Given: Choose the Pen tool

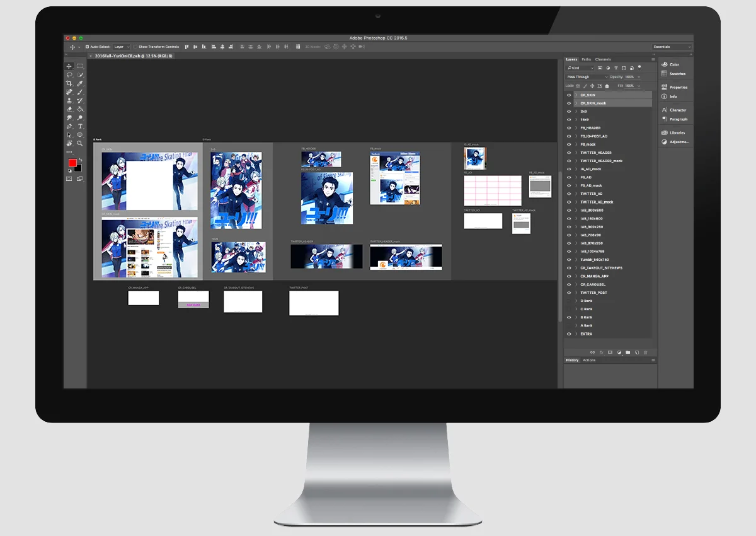Looking at the screenshot, I should point(69,126).
